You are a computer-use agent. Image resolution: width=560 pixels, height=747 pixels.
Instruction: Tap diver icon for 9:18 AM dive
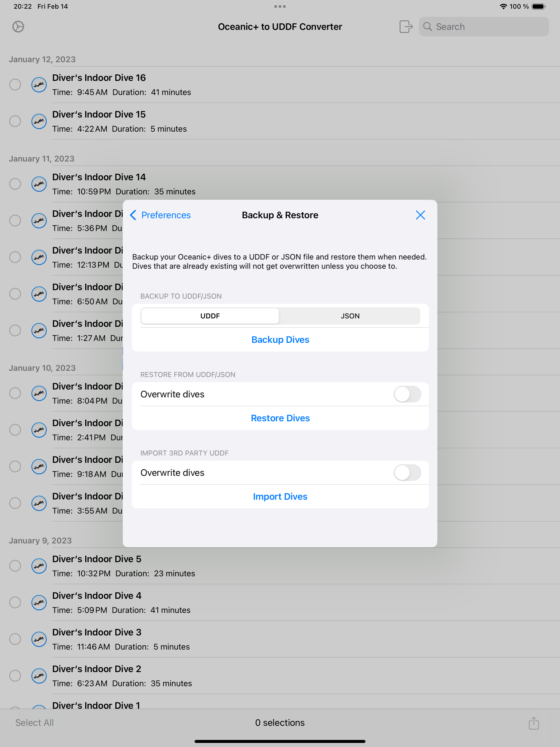pyautogui.click(x=39, y=467)
